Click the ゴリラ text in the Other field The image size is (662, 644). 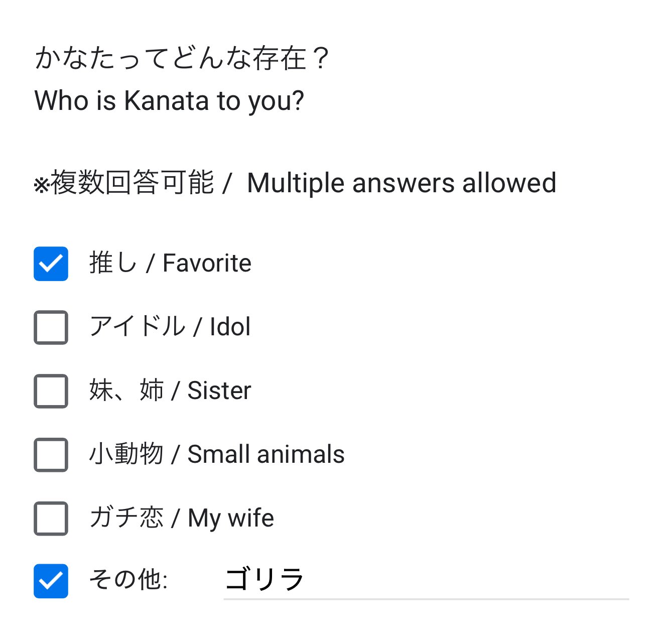point(264,579)
